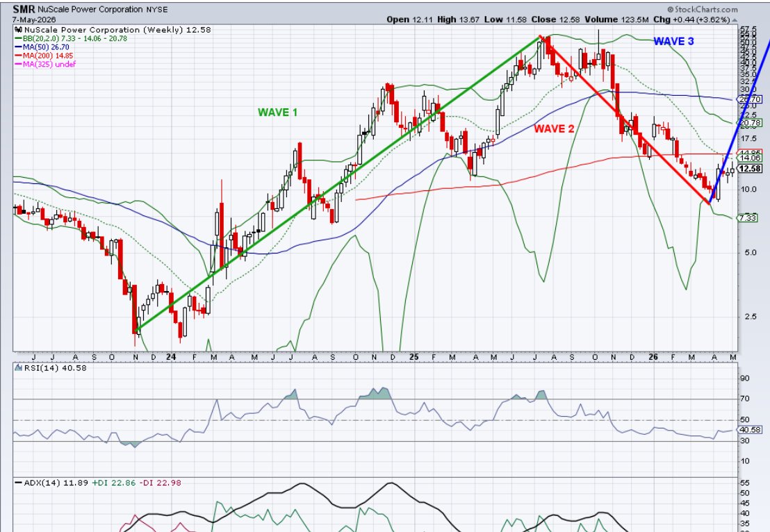
Task: Click the WAVE 1 label
Action: click(277, 113)
